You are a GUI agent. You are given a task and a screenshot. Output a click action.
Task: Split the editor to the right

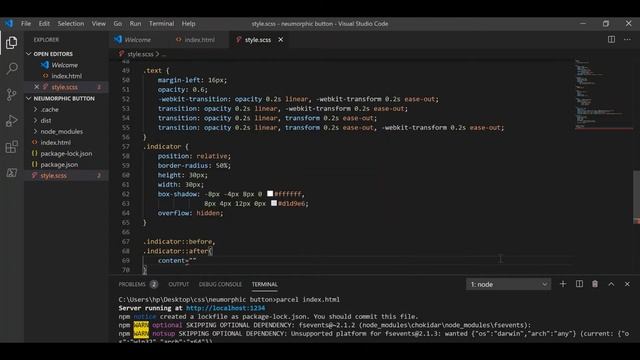coord(611,40)
